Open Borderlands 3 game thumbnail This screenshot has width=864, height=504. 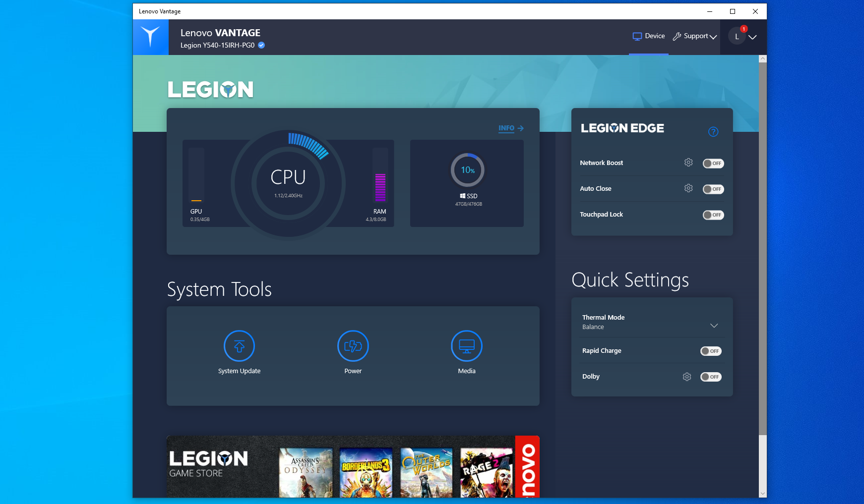click(x=366, y=473)
